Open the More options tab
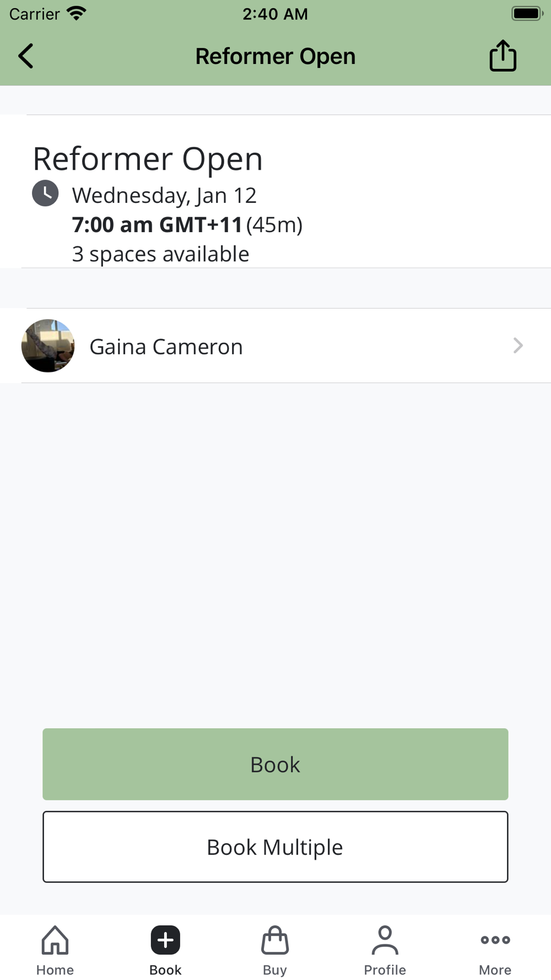Image resolution: width=551 pixels, height=980 pixels. (x=495, y=950)
